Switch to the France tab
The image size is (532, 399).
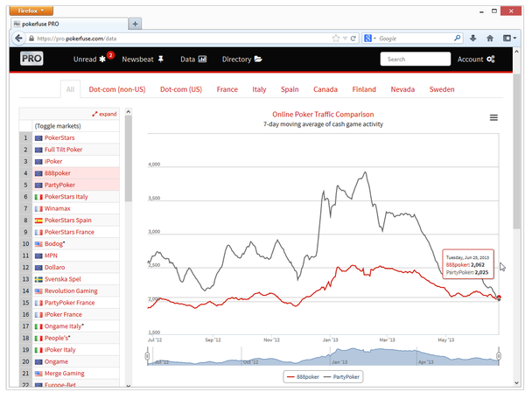tap(227, 89)
